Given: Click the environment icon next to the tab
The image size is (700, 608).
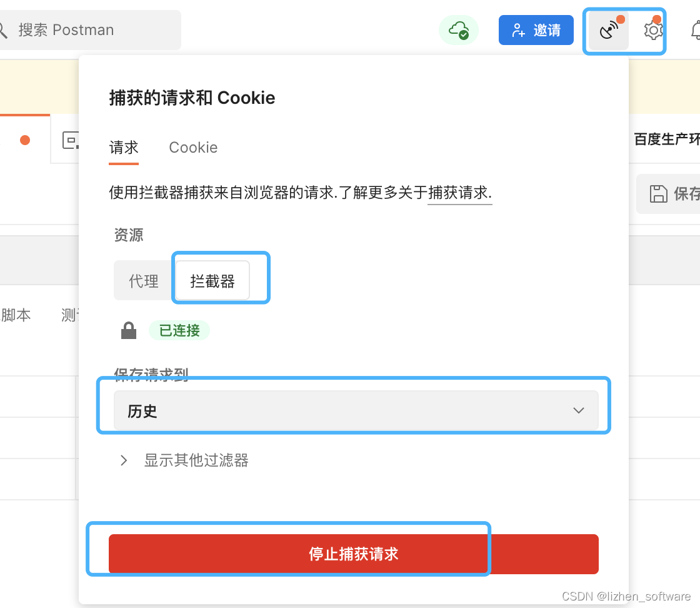Looking at the screenshot, I should tap(71, 140).
